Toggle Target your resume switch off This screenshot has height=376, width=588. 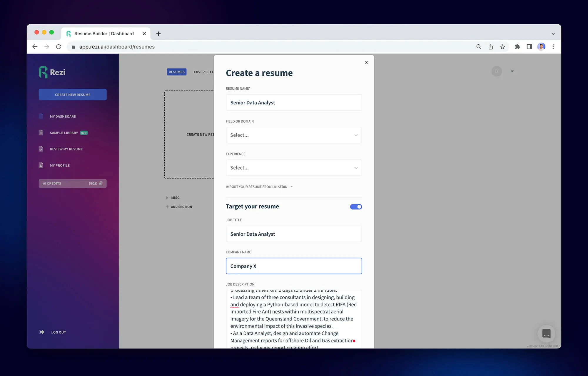click(356, 207)
